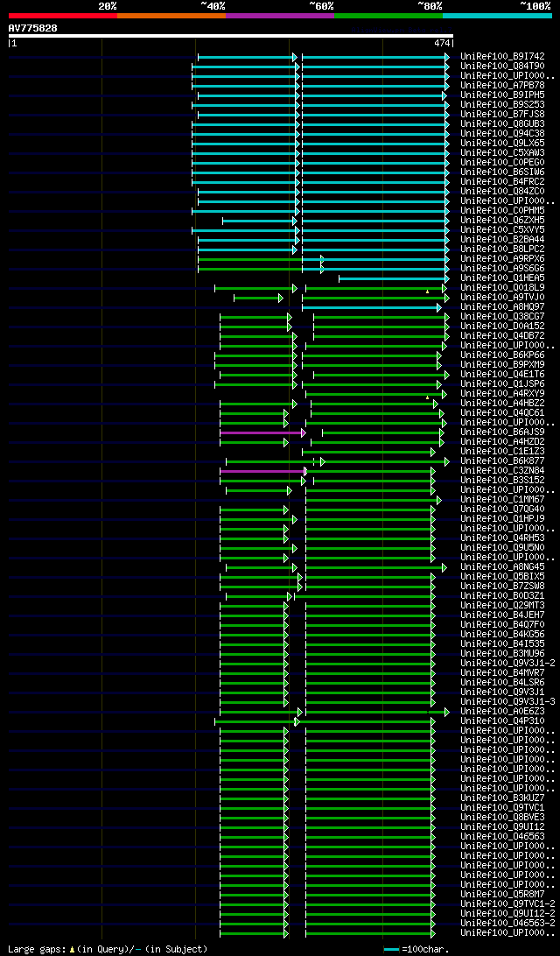Open hit UniRef100_B9I742
Viewport: 560px width, 956px height.
click(x=503, y=57)
